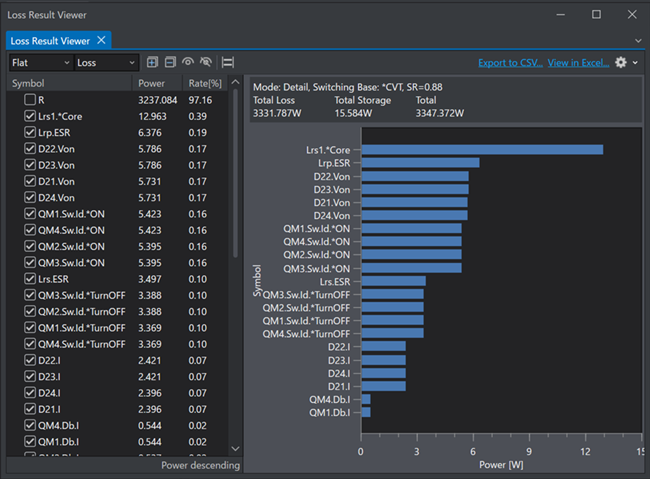Toggle the Lrp.ESR checkbox off
The width and height of the screenshot is (650, 479).
click(30, 132)
